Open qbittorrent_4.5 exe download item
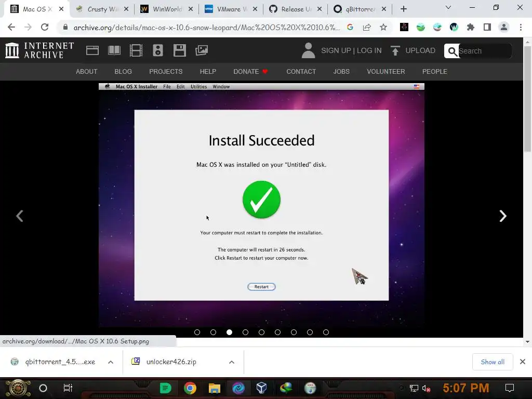The image size is (532, 399). (60, 362)
